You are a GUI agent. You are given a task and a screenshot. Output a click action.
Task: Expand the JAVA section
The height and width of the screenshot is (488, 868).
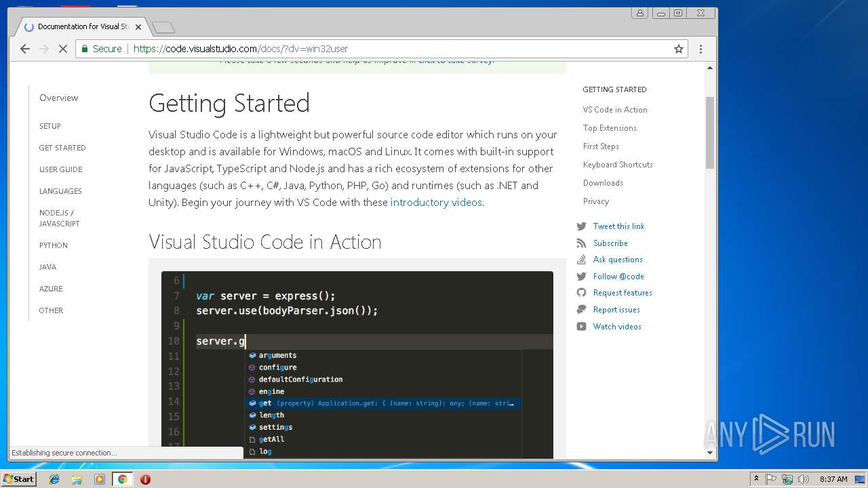click(47, 267)
